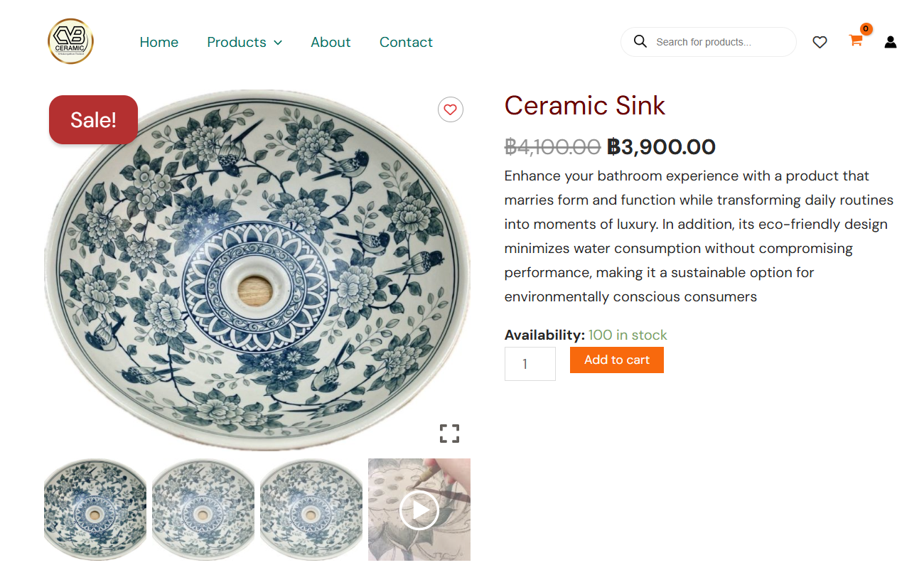Click the Add to cart button
Image resolution: width=924 pixels, height=570 pixels.
click(x=616, y=360)
